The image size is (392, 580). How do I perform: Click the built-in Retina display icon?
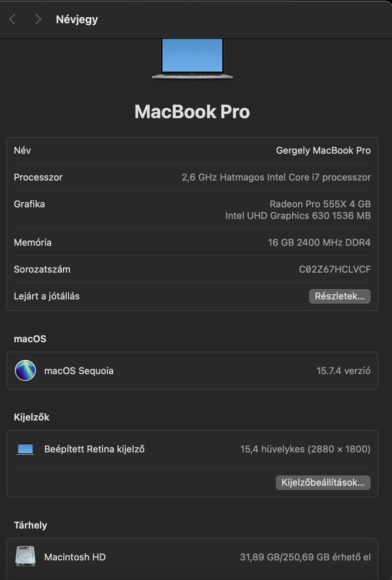[x=25, y=449]
